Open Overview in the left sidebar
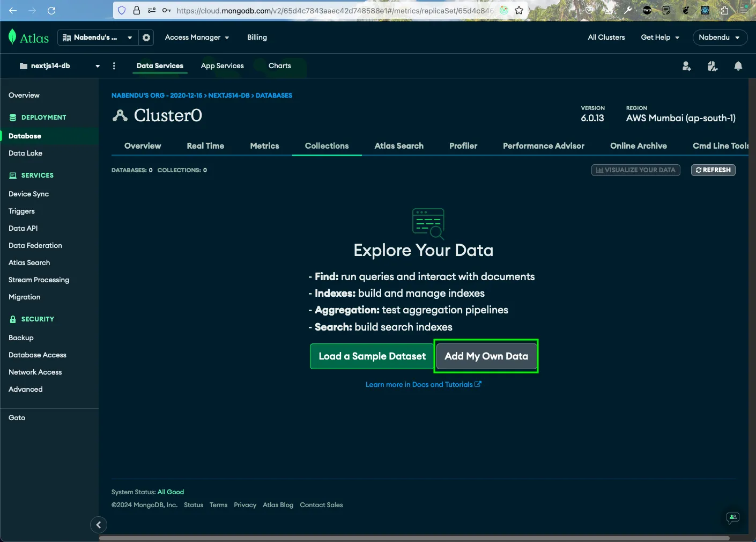The image size is (756, 542). coord(24,96)
